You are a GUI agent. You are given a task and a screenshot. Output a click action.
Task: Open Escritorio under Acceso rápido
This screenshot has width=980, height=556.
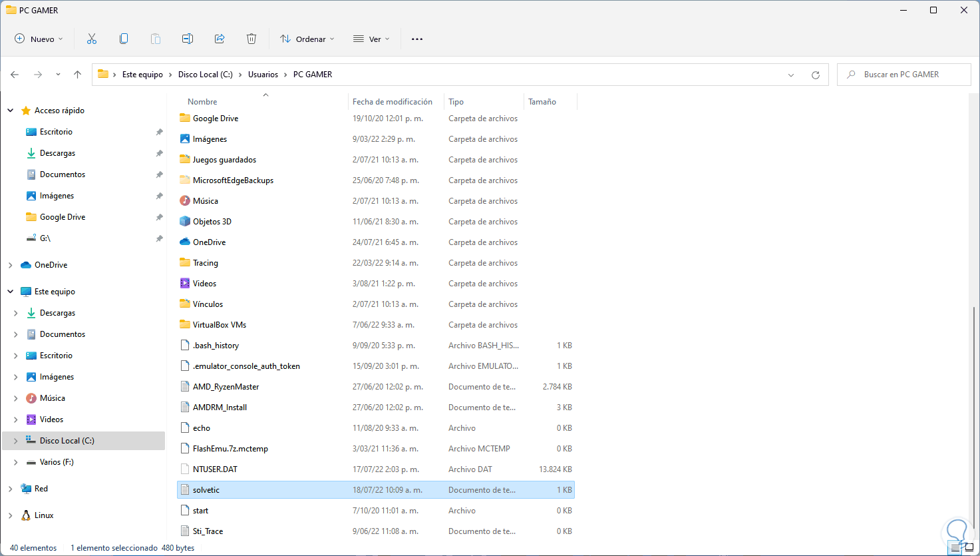56,132
